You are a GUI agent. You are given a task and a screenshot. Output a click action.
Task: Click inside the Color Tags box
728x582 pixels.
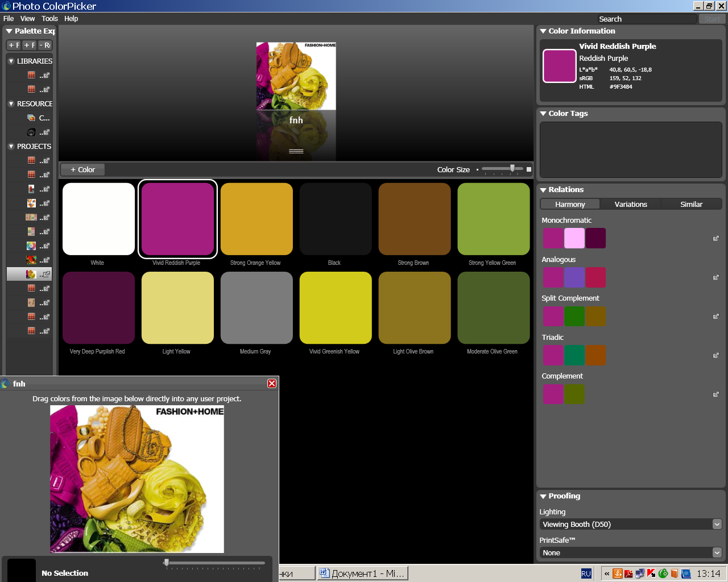[x=631, y=149]
